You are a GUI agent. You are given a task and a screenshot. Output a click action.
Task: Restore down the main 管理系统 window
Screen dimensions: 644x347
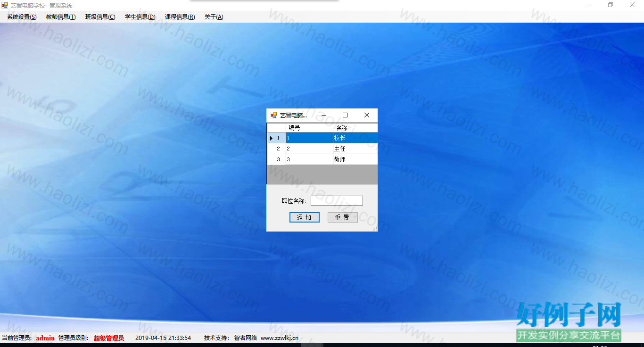(x=611, y=5)
